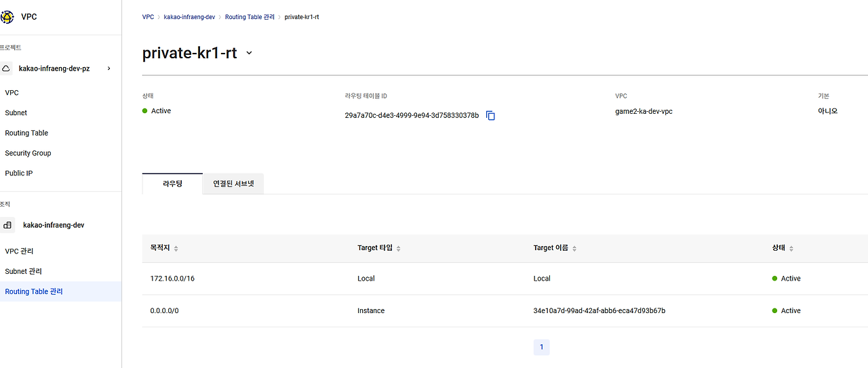Go to Public IP page
868x368 pixels.
(19, 173)
